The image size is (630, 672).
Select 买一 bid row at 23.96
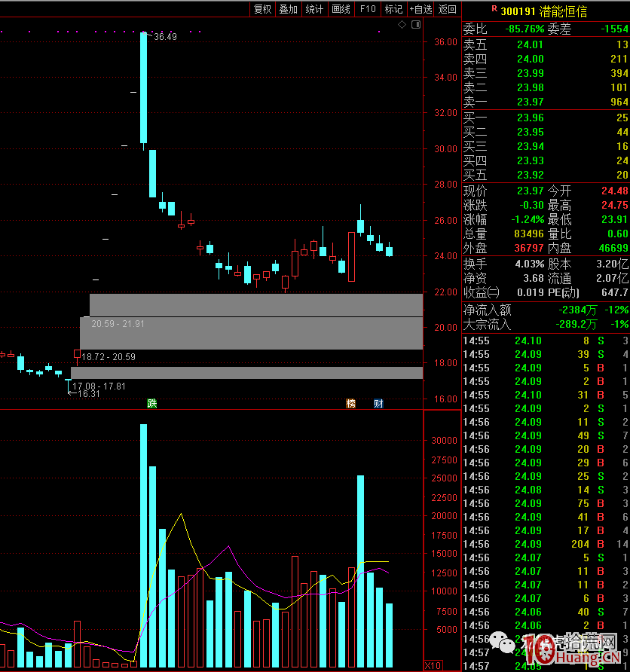(546, 118)
